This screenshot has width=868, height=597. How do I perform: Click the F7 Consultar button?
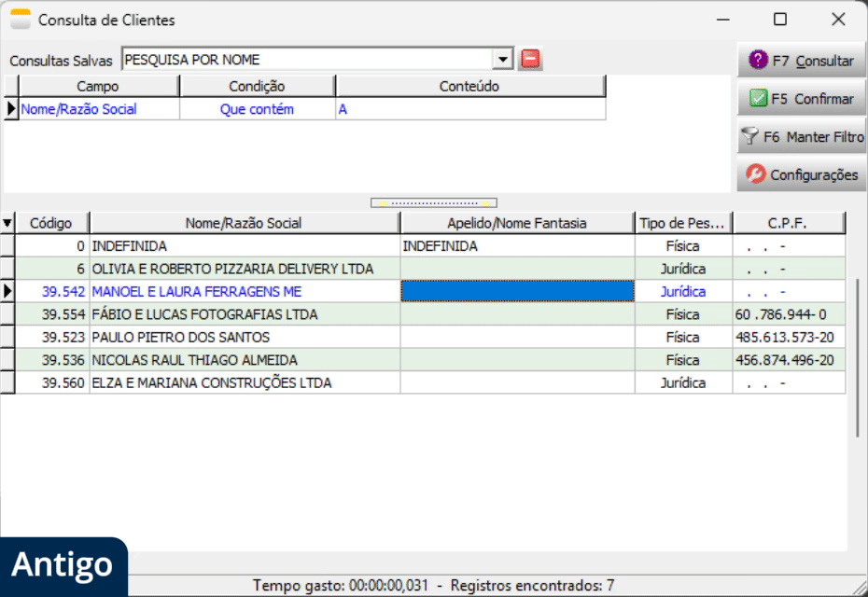(x=801, y=61)
